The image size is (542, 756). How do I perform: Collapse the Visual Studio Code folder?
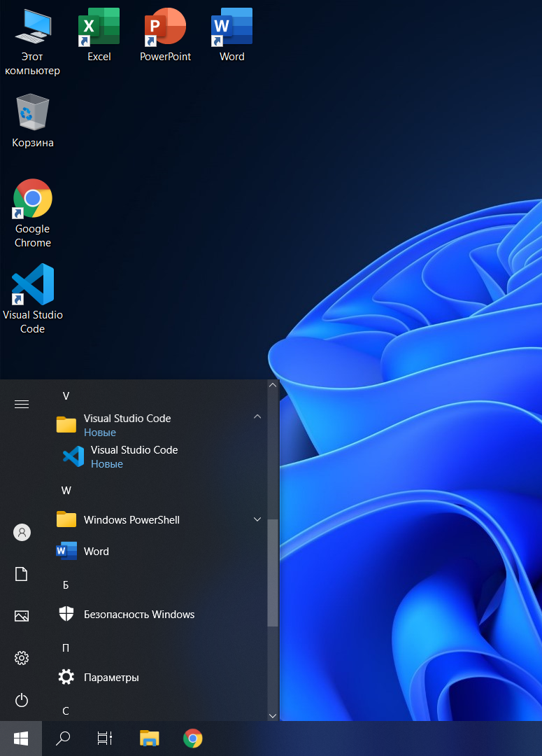(x=257, y=417)
